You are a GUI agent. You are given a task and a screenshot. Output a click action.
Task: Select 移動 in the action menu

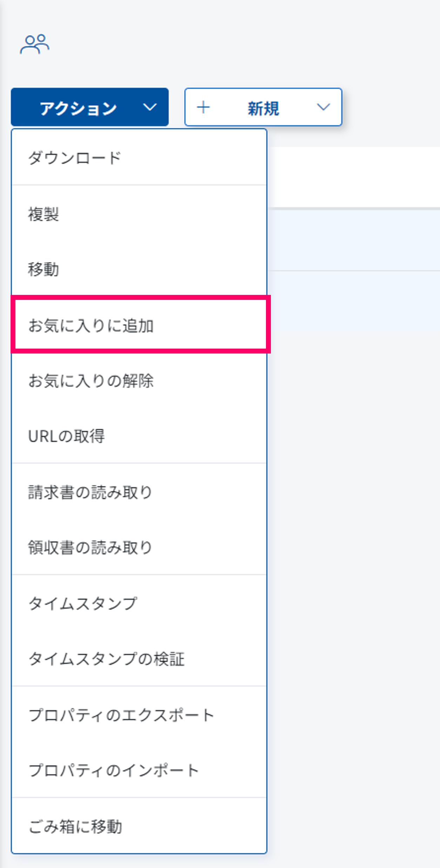(x=44, y=269)
